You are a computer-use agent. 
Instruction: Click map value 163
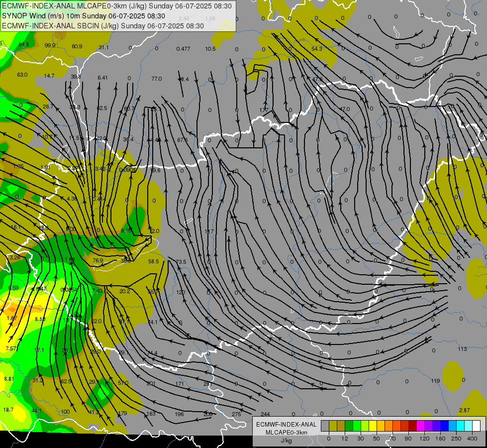coord(151,414)
